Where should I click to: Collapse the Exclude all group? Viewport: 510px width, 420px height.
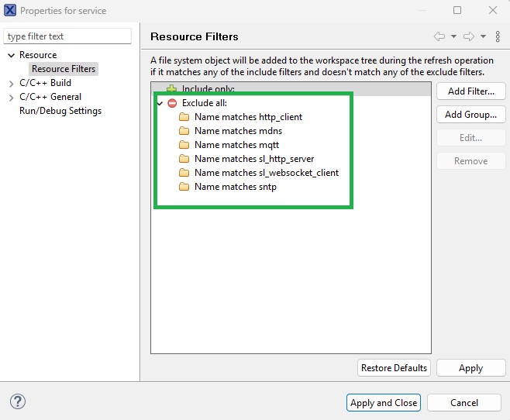click(x=160, y=103)
